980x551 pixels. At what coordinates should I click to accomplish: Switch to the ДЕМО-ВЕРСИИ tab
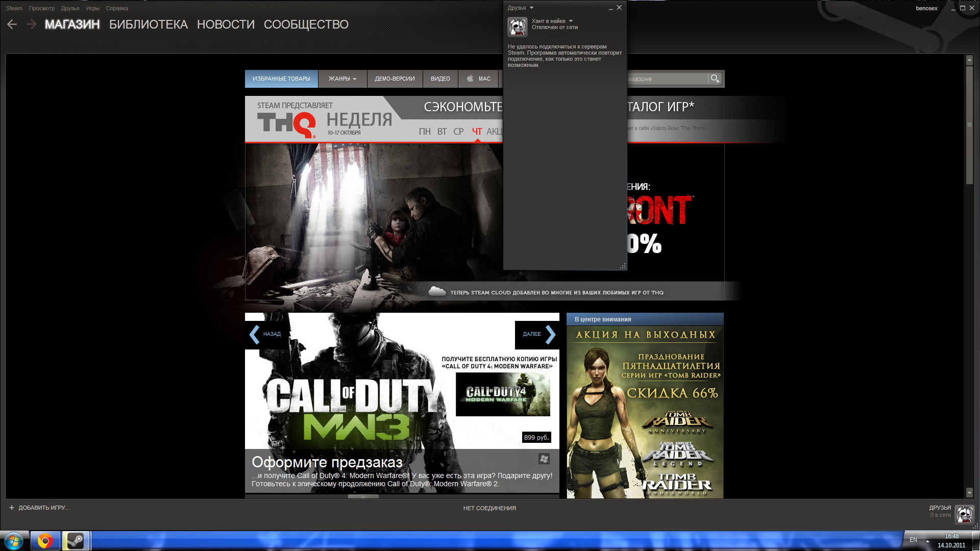pos(395,79)
